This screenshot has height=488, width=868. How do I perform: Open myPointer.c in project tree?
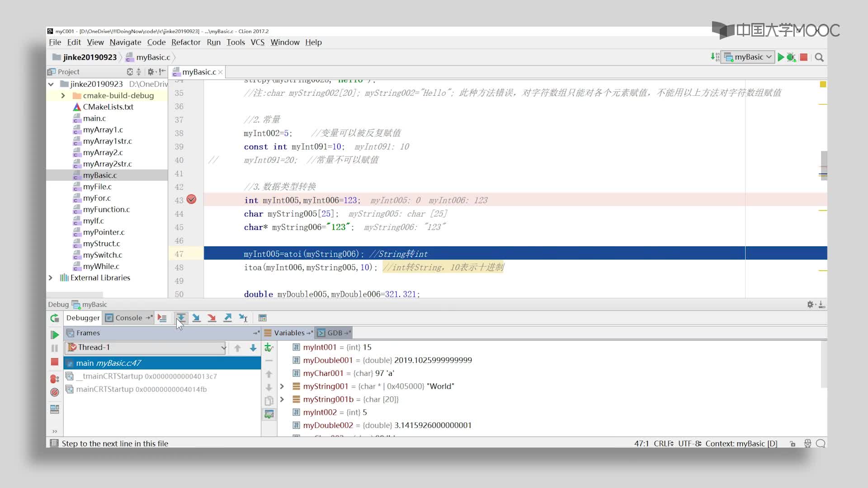[x=104, y=232]
